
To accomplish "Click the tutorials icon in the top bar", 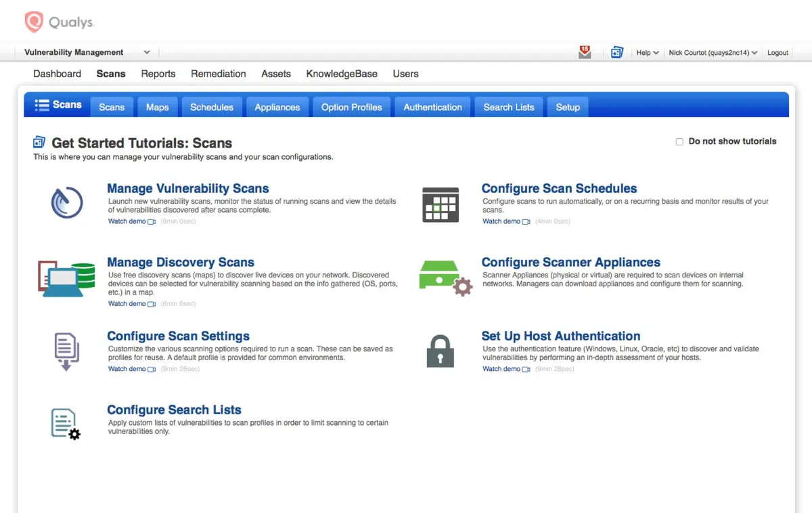I will 616,52.
